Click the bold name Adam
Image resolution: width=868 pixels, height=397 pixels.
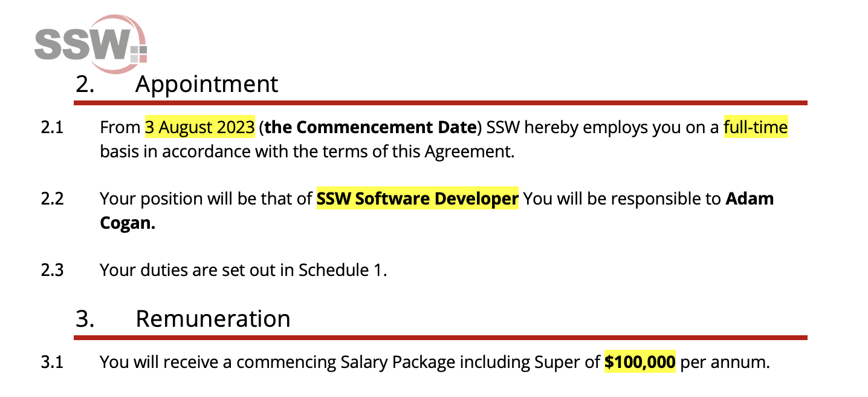750,198
